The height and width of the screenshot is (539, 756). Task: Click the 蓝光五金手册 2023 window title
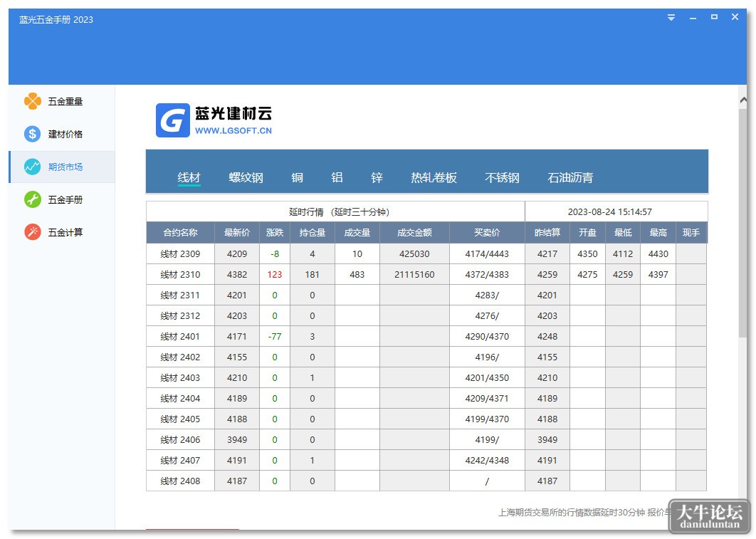click(x=56, y=20)
